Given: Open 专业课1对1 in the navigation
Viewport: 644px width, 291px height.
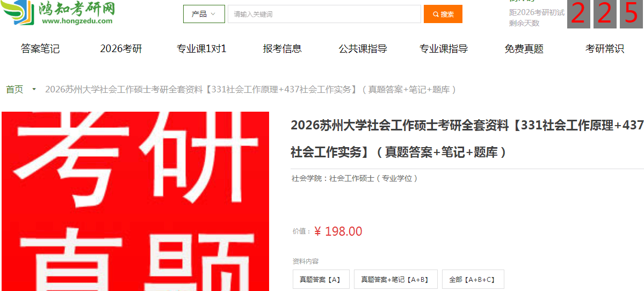Looking at the screenshot, I should (x=201, y=49).
